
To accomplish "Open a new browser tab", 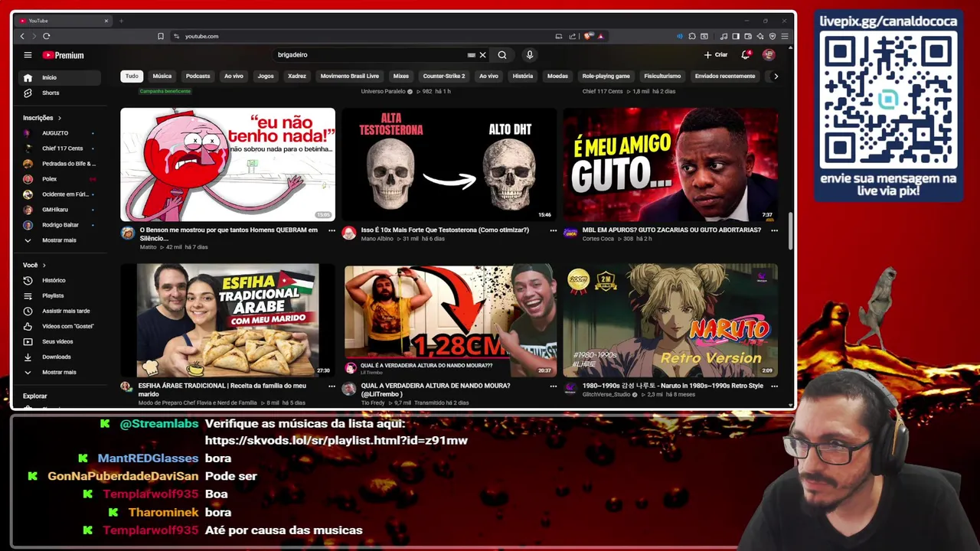I will [121, 21].
